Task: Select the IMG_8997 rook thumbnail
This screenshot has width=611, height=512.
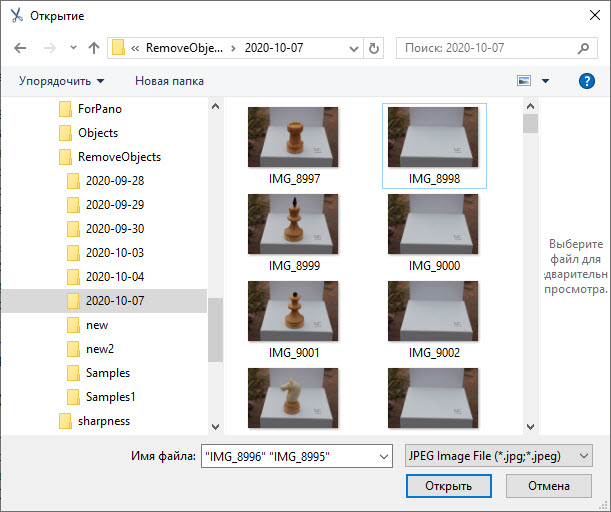Action: pyautogui.click(x=293, y=137)
